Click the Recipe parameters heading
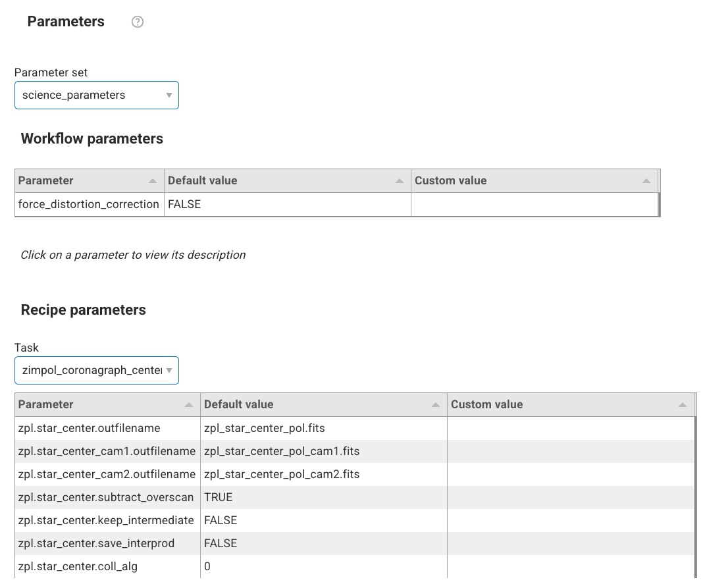The image size is (707, 588). (84, 309)
